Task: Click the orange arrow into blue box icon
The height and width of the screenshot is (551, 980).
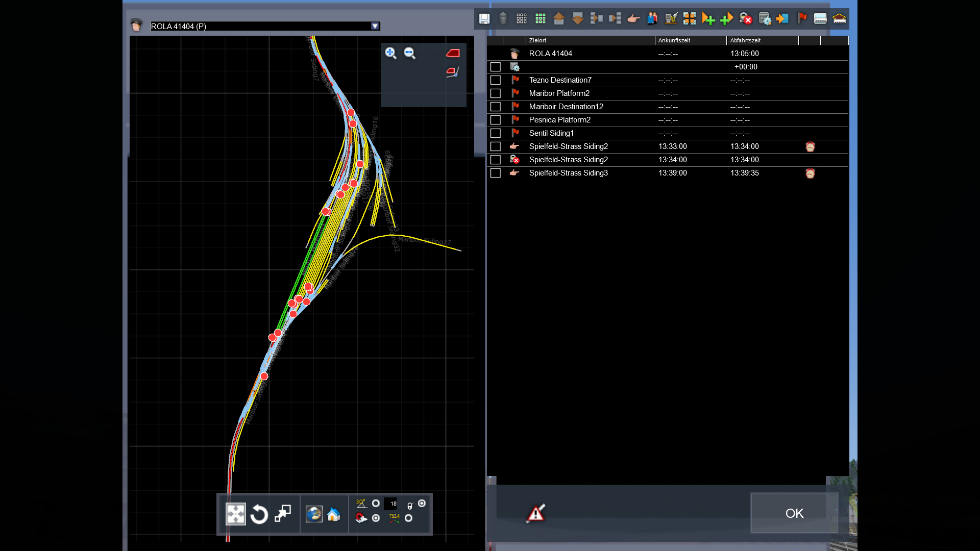Action: pos(783,19)
